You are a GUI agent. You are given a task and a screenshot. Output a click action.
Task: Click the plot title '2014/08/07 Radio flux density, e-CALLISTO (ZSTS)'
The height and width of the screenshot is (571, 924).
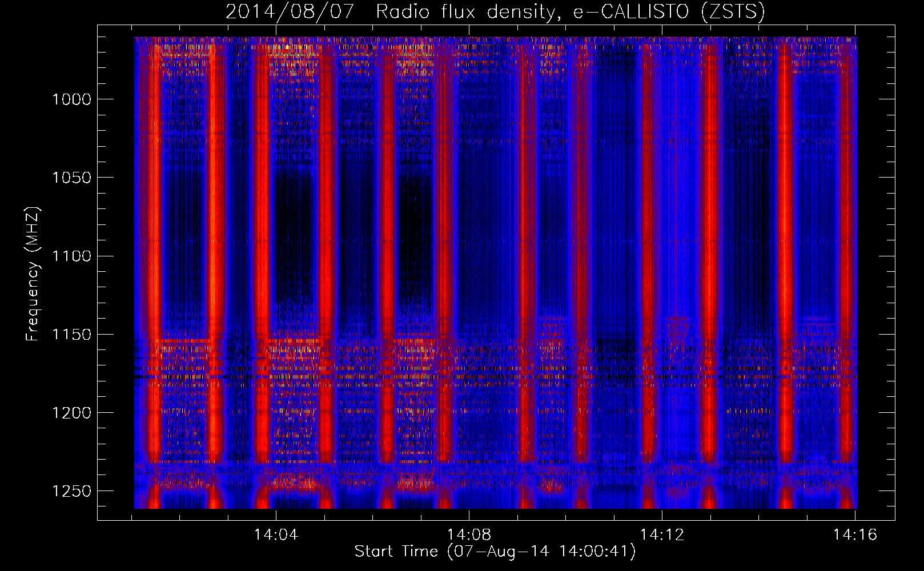pos(495,12)
